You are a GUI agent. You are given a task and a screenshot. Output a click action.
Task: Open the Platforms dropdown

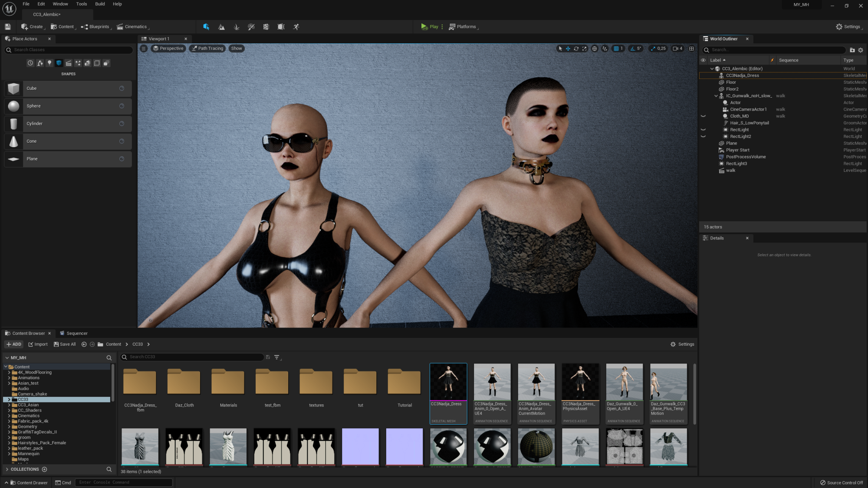pos(464,27)
